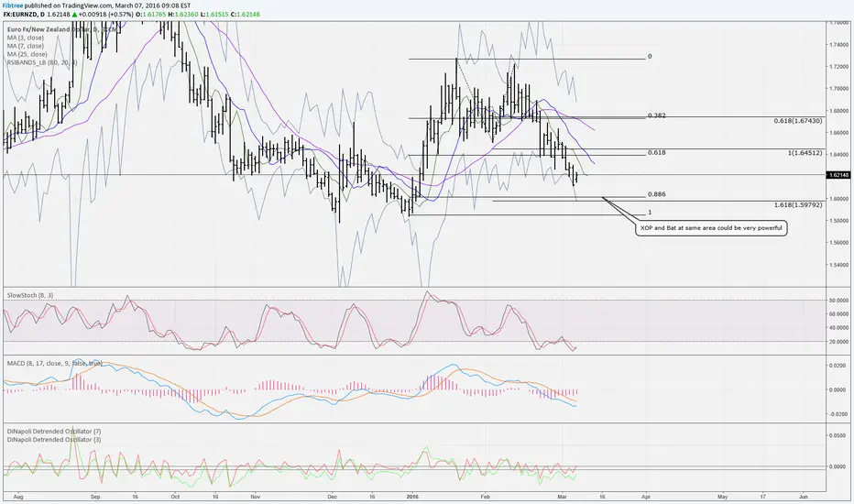
Task: Click the 0.0500 DiNapoli axis value
Action: tap(838, 435)
